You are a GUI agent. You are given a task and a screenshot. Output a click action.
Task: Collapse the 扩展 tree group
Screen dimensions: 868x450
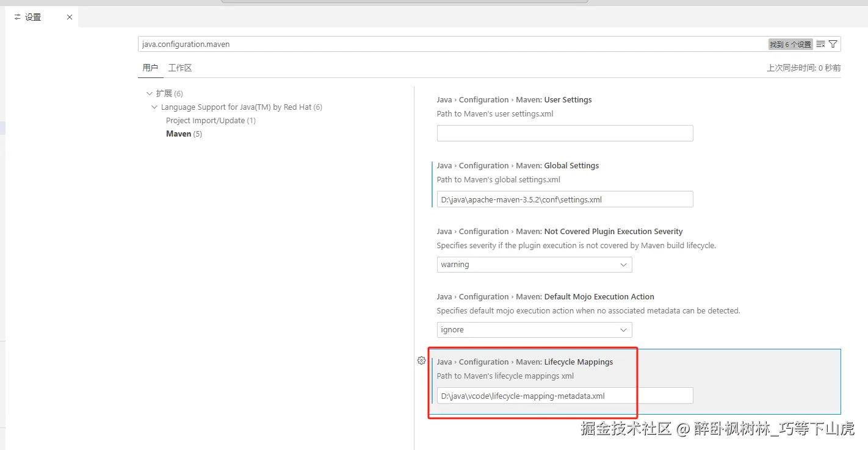(150, 93)
